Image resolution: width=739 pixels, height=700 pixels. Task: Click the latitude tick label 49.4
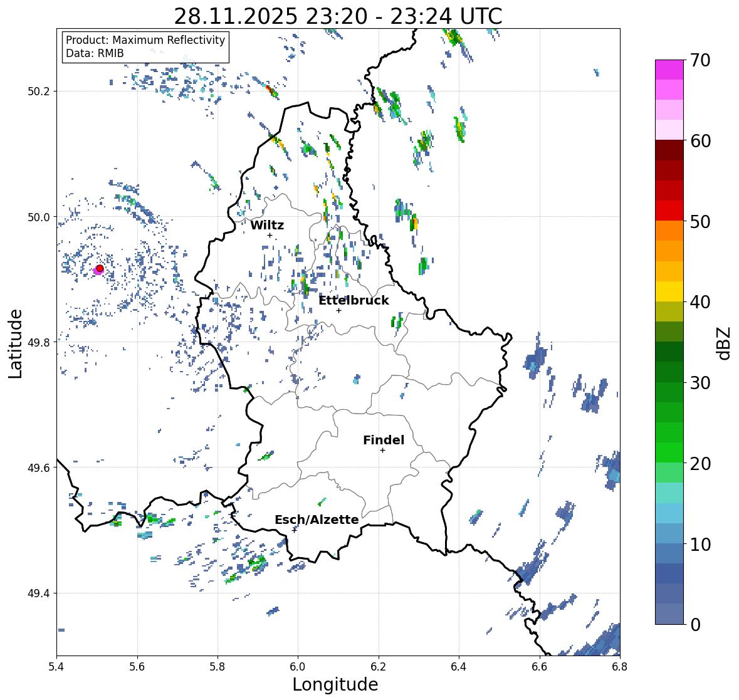(x=39, y=593)
